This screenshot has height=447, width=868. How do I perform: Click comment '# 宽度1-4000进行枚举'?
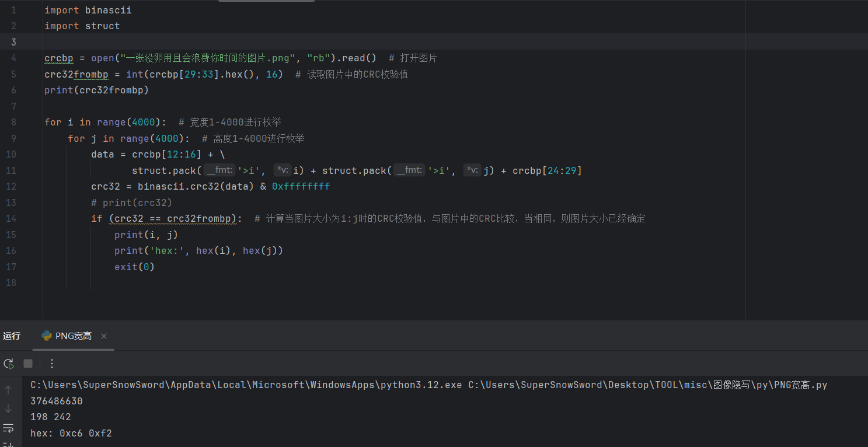coord(230,122)
